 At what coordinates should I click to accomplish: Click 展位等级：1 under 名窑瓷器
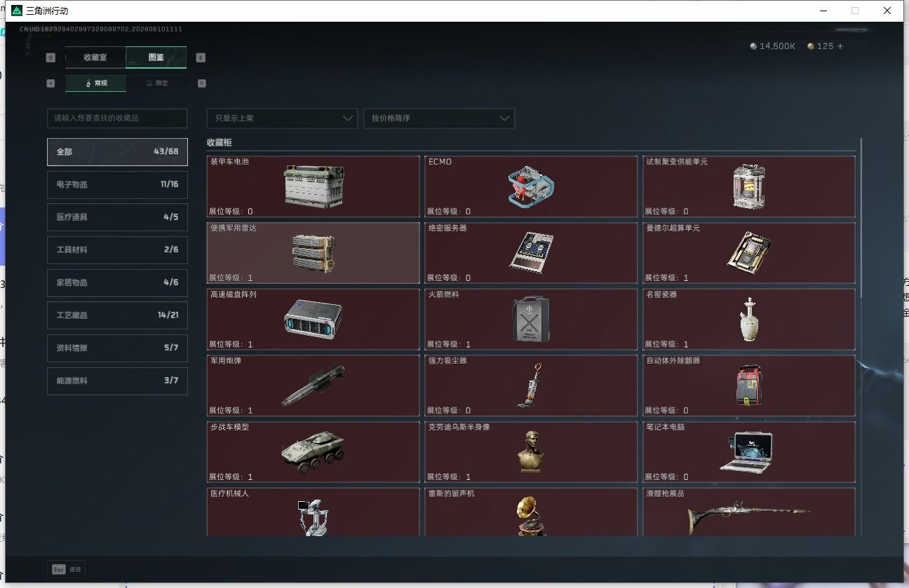coord(666,344)
